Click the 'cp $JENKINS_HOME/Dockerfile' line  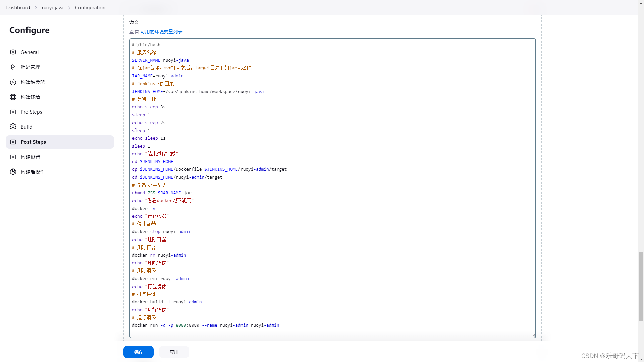[209, 169]
